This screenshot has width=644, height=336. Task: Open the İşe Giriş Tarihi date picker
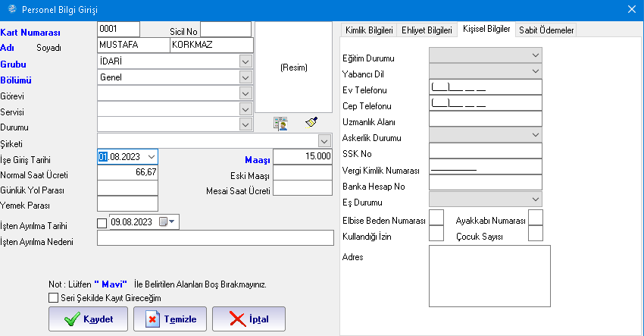click(x=152, y=156)
